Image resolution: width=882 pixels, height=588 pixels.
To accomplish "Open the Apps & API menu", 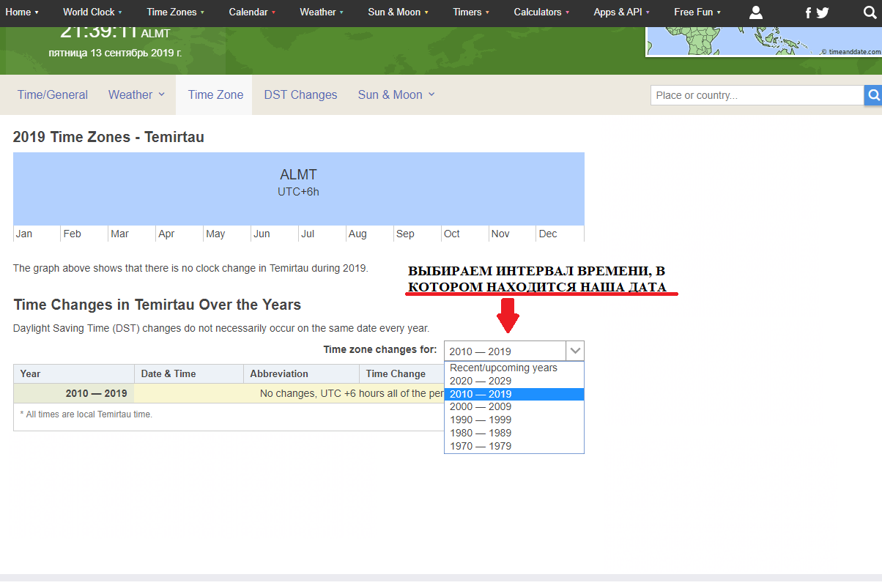I will click(x=621, y=12).
